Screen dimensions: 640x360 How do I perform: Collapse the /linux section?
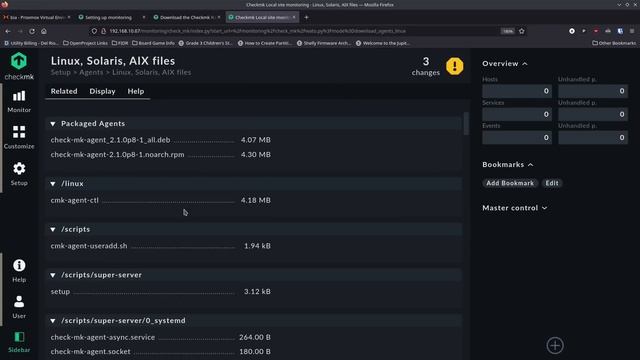tap(53, 184)
